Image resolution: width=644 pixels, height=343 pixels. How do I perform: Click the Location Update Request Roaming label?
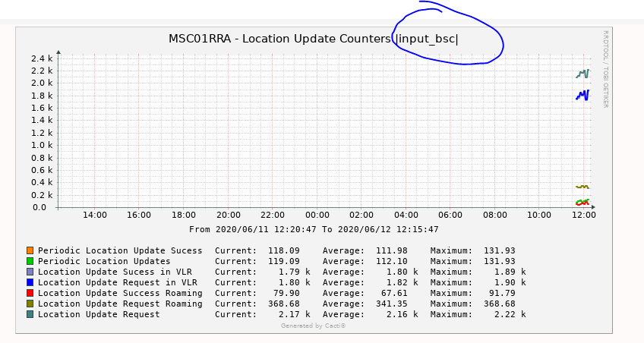pos(120,304)
